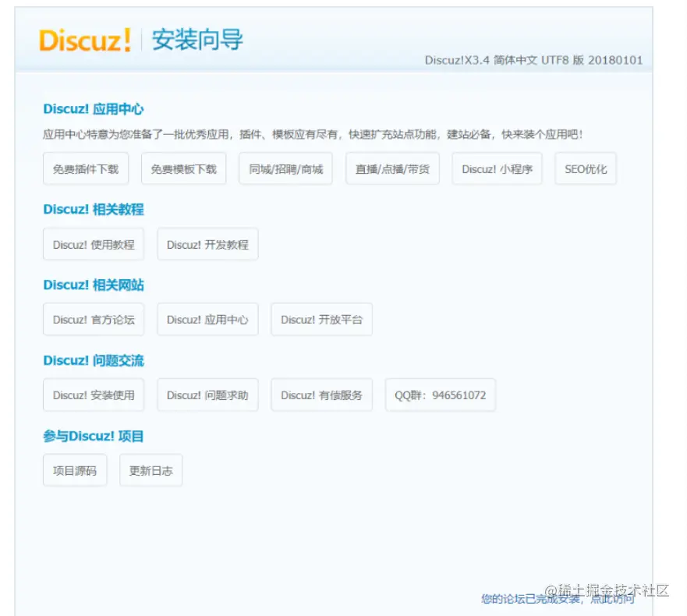The height and width of the screenshot is (616, 687).
Task: Open the 项目源码 button
Action: coord(75,470)
